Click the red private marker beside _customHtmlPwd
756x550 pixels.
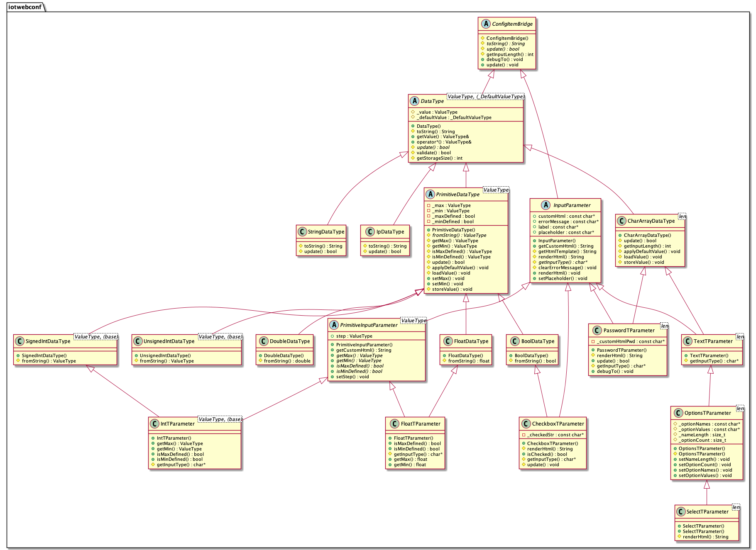click(593, 341)
